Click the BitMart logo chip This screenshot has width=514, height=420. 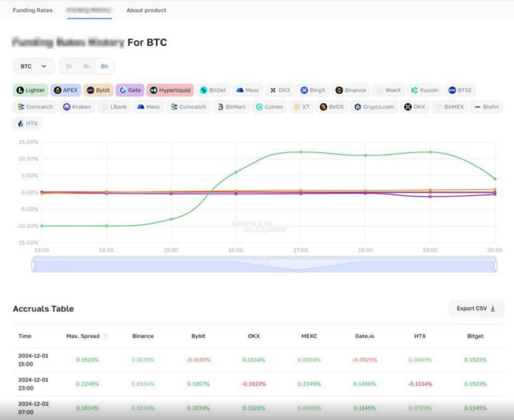tap(231, 107)
